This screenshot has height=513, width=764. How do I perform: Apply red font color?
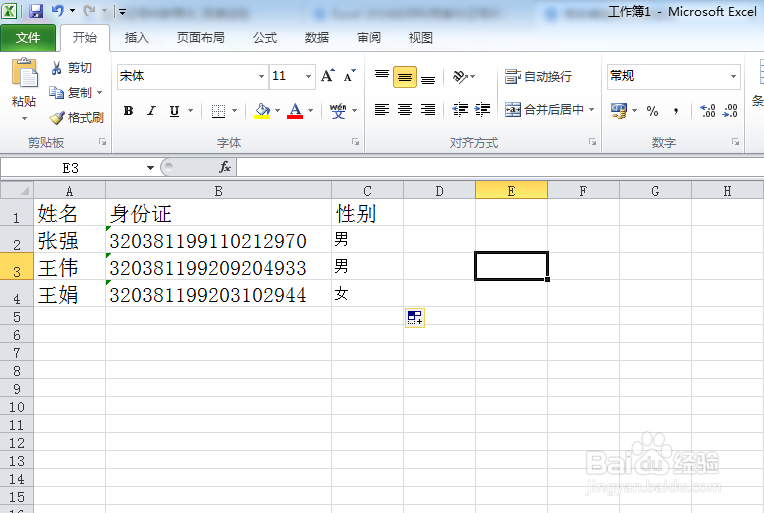pos(295,111)
